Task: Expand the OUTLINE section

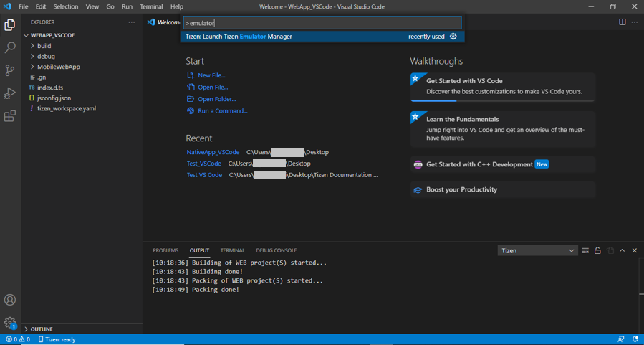Action: pyautogui.click(x=42, y=329)
